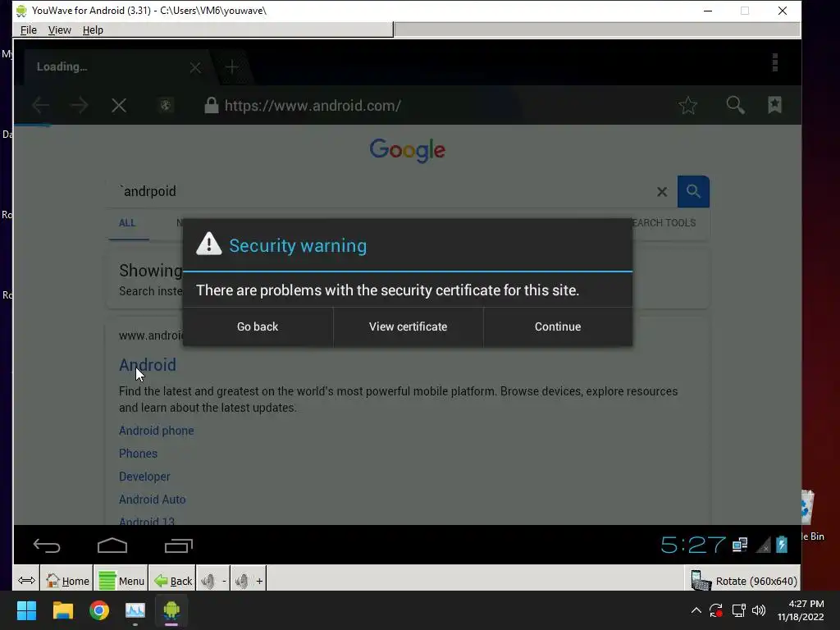Click system tray sync update icon

[x=716, y=610]
